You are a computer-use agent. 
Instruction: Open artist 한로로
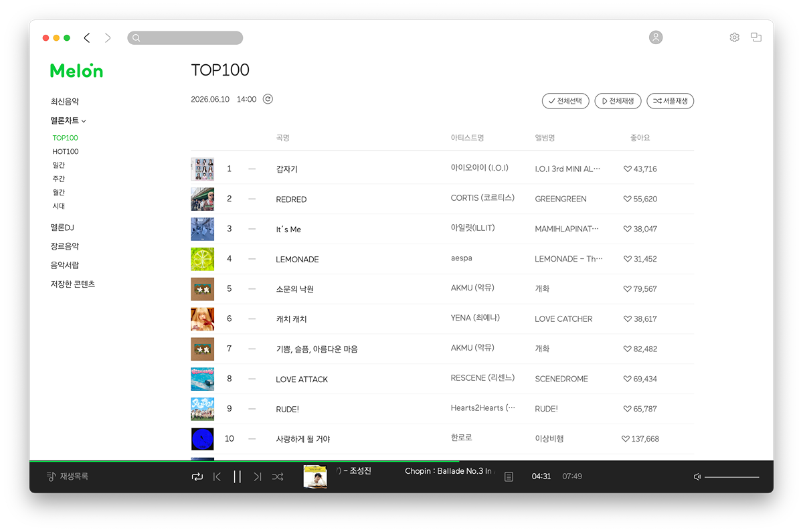pos(462,438)
